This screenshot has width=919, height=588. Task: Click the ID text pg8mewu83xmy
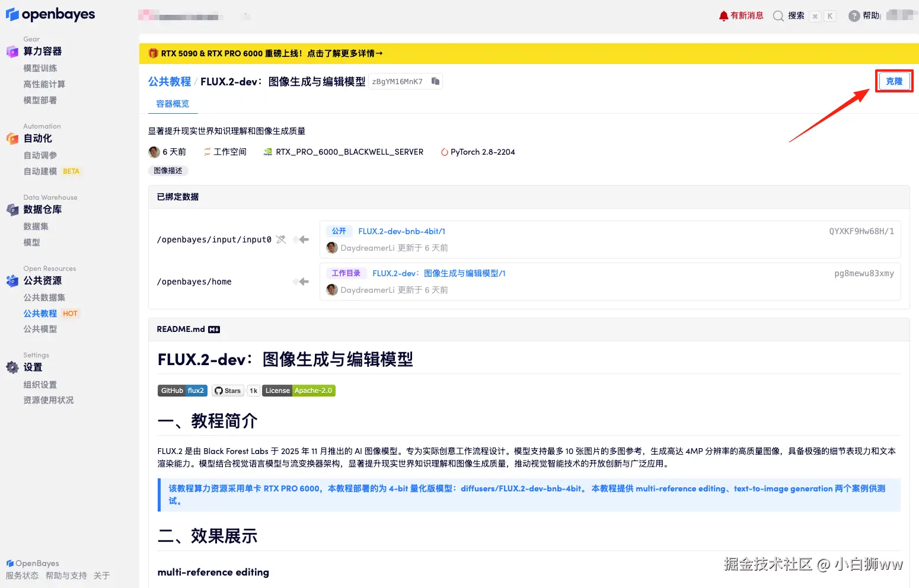coord(864,273)
